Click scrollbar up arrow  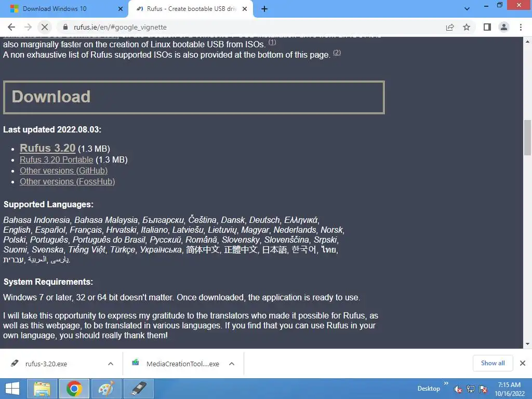coord(527,42)
